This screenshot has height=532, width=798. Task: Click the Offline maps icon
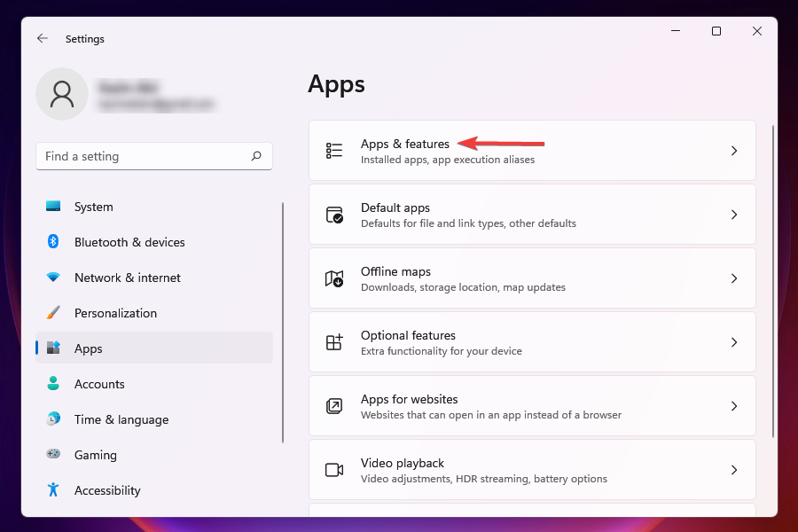[x=334, y=278]
